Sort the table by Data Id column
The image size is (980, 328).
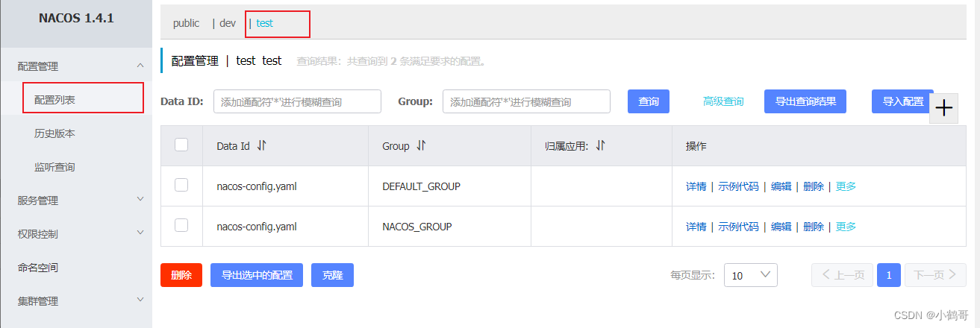tap(261, 146)
